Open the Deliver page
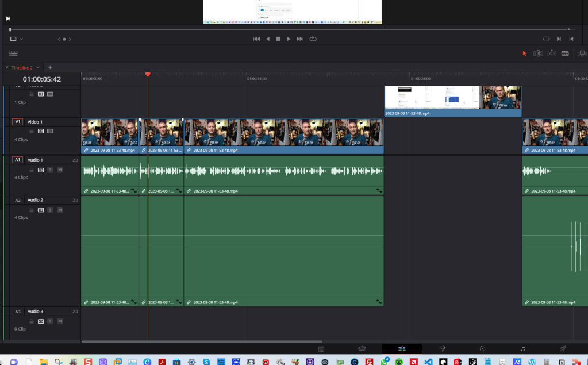This screenshot has height=365, width=588. [x=563, y=349]
